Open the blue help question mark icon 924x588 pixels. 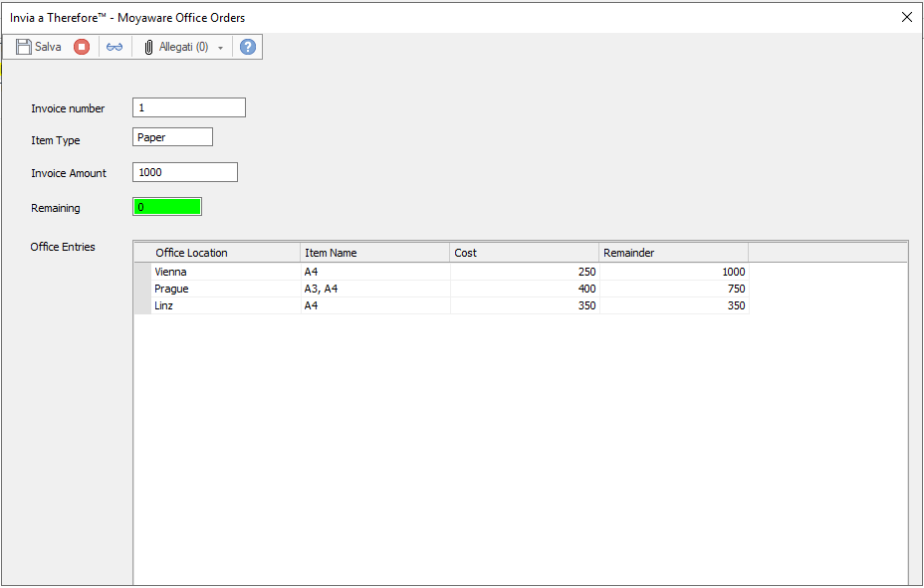[247, 46]
